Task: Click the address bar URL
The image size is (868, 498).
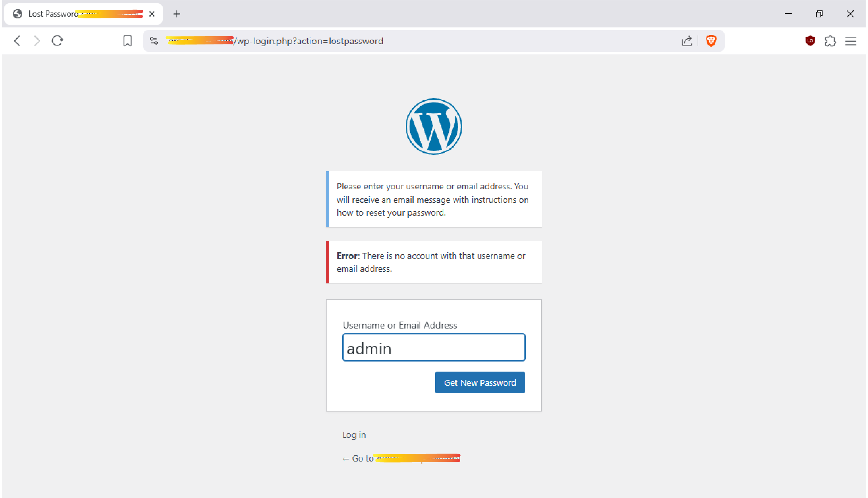Action: click(x=275, y=41)
